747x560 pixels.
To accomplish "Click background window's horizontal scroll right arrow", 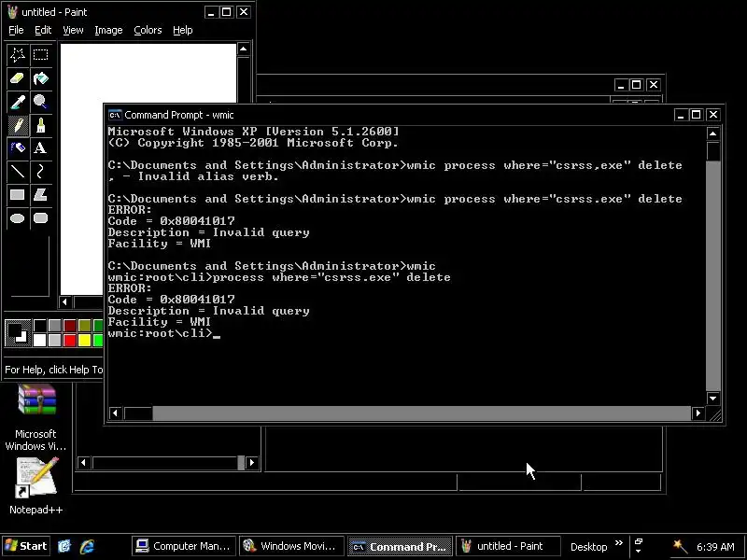I will [252, 462].
